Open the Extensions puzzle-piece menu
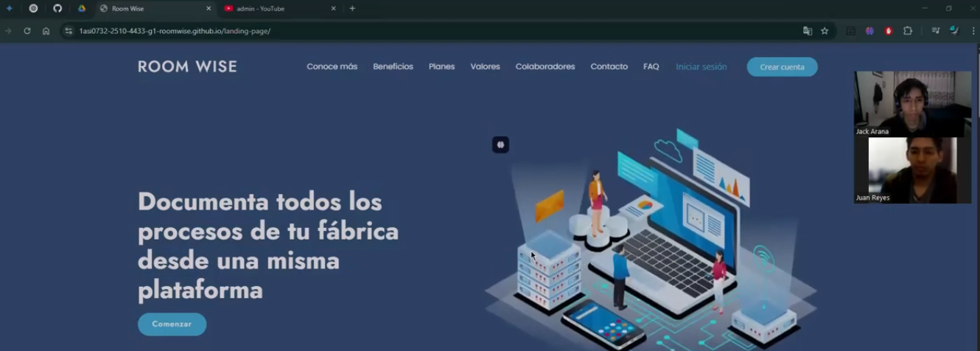980x351 pixels. click(908, 31)
